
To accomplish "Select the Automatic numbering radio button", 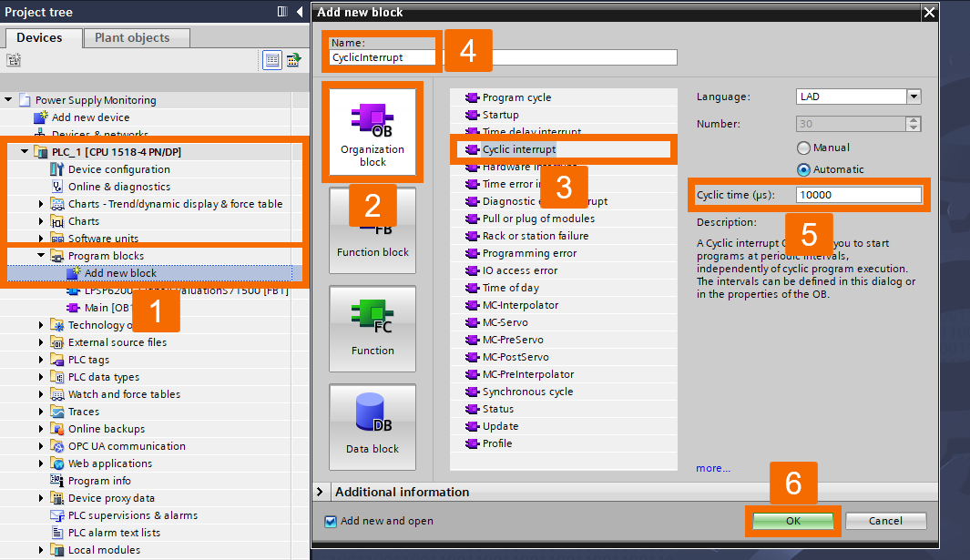I will (x=803, y=169).
